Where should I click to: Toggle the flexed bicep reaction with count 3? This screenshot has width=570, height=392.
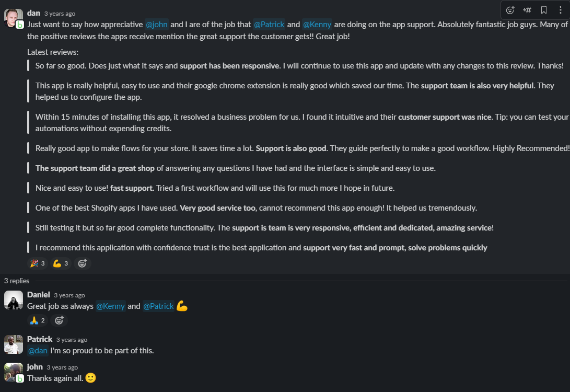click(x=61, y=263)
